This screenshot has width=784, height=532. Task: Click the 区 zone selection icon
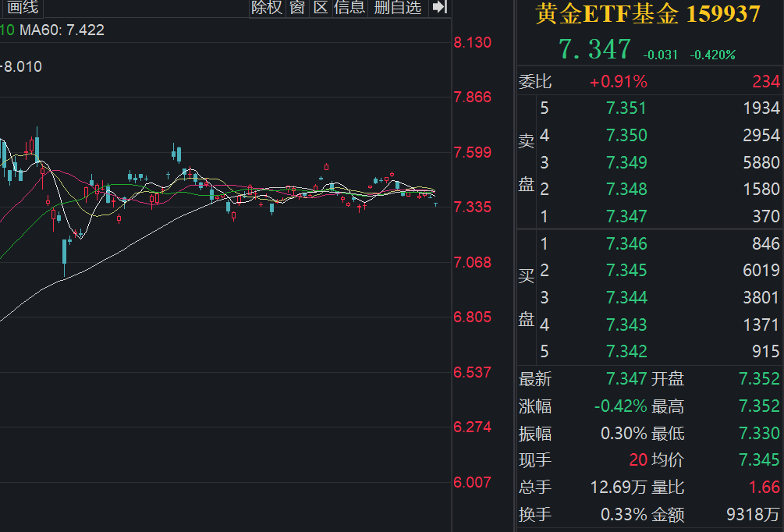point(320,9)
